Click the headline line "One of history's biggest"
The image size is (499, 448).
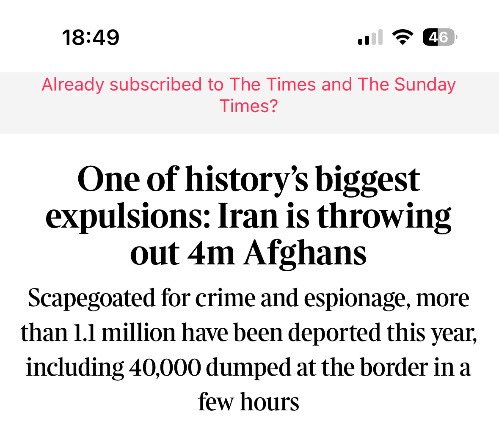(x=249, y=179)
